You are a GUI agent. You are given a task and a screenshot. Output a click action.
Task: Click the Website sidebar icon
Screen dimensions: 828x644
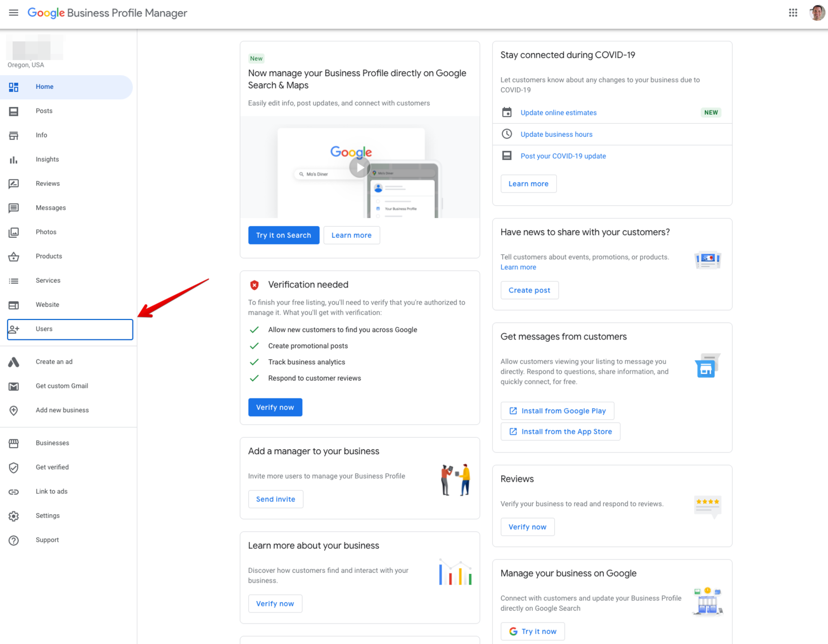[14, 305]
